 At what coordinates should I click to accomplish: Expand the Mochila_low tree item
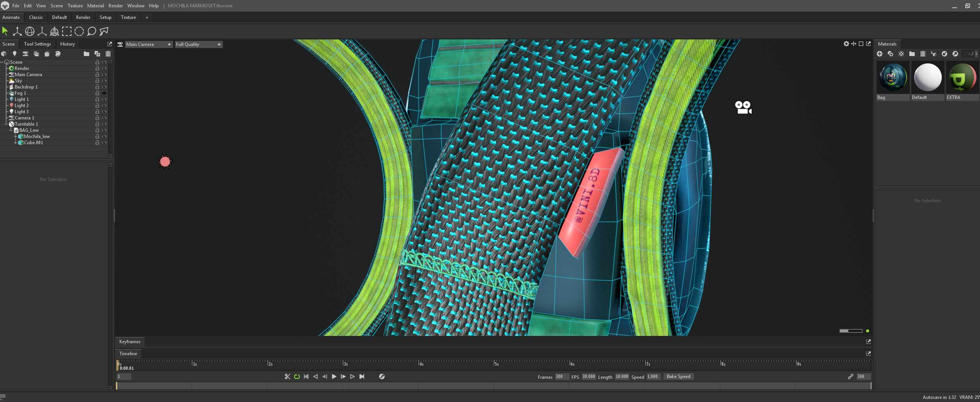[15, 136]
